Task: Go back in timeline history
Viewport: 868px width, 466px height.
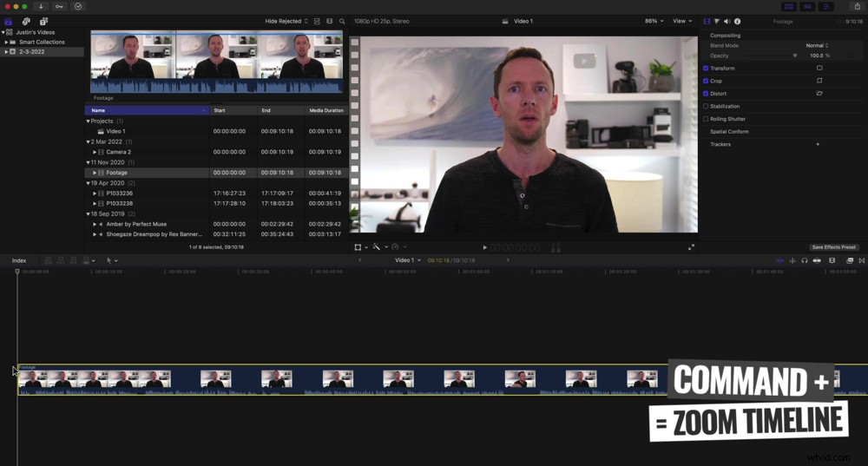Action: click(x=360, y=260)
